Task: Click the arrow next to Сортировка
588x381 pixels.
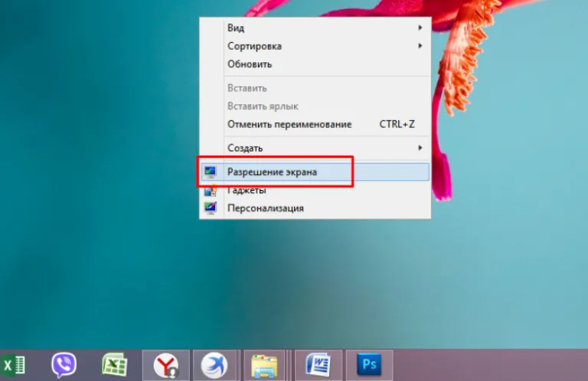Action: (x=420, y=46)
